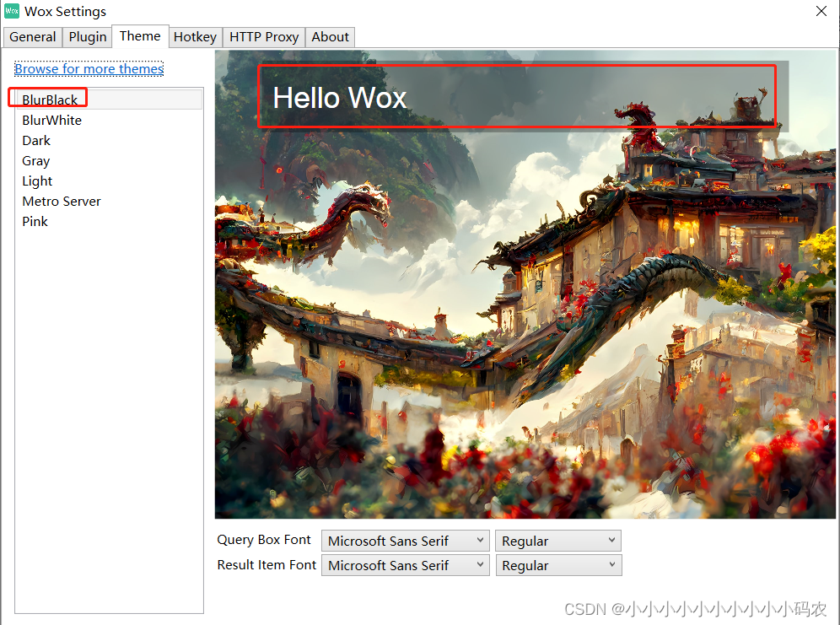Select the BlurBlack theme

(109, 100)
